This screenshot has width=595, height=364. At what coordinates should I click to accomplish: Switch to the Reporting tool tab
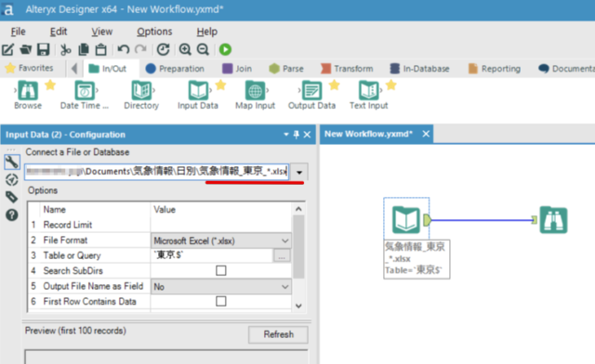click(494, 69)
